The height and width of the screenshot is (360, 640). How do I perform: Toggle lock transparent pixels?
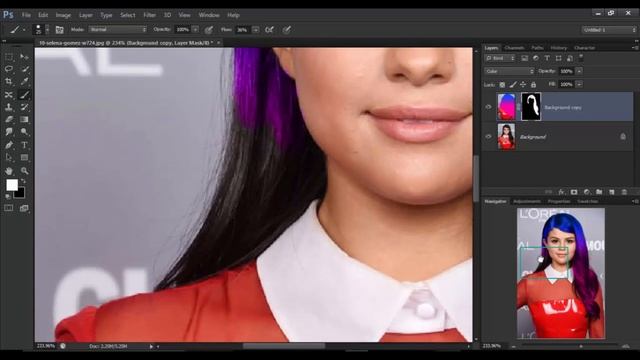pos(502,84)
